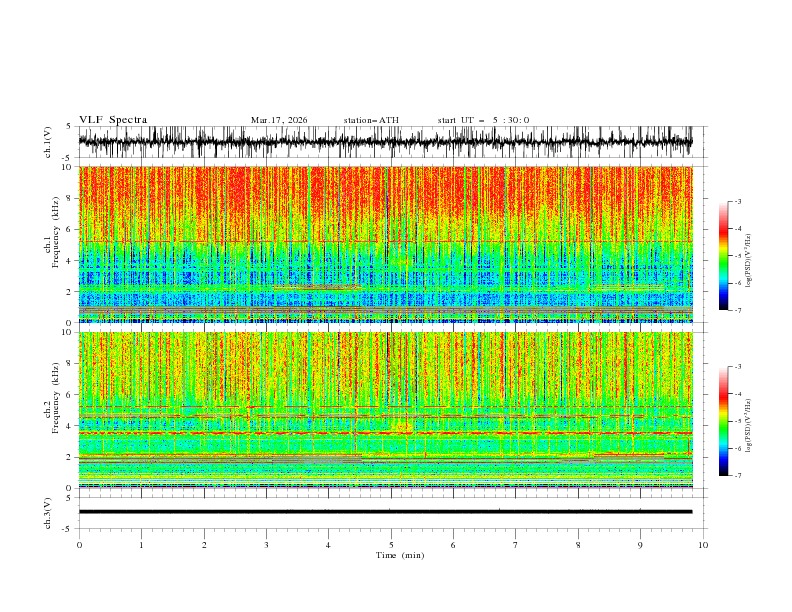Click time axis tick label "3"
Screen dimensions: 792x612
click(x=266, y=545)
